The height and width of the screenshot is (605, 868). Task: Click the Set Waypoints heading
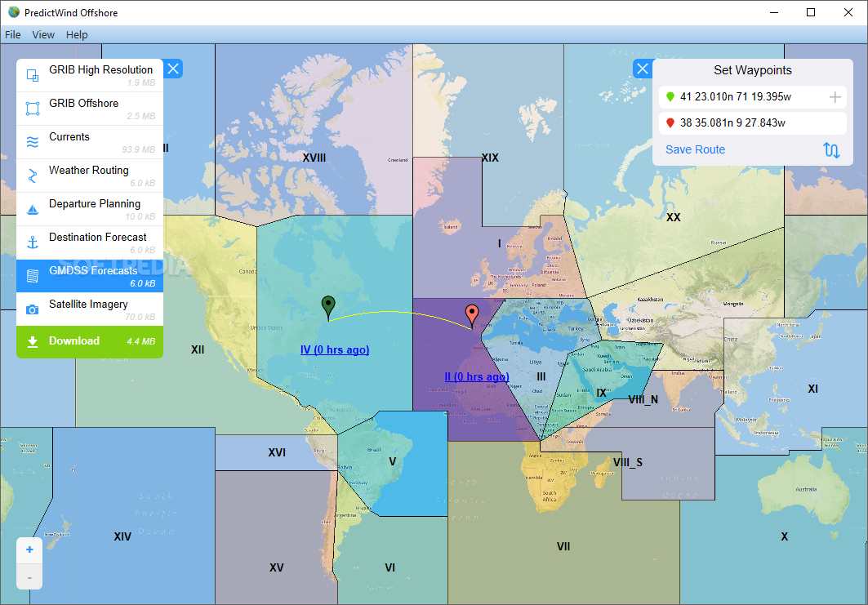pyautogui.click(x=752, y=70)
